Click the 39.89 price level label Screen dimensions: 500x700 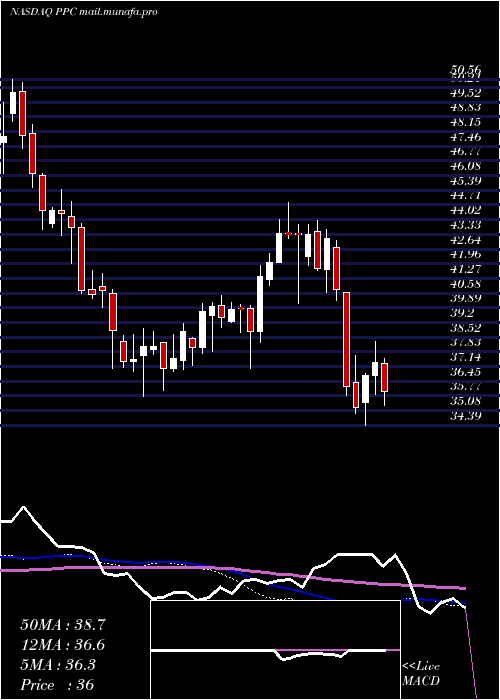pyautogui.click(x=466, y=298)
